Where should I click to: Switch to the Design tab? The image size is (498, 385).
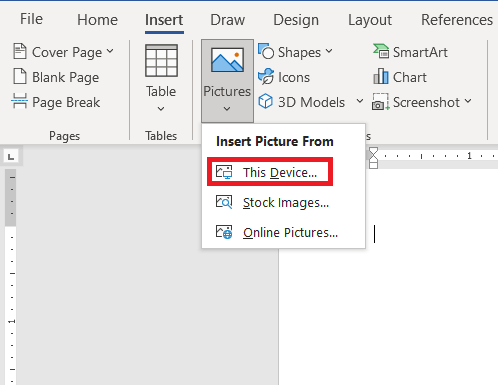tap(296, 20)
